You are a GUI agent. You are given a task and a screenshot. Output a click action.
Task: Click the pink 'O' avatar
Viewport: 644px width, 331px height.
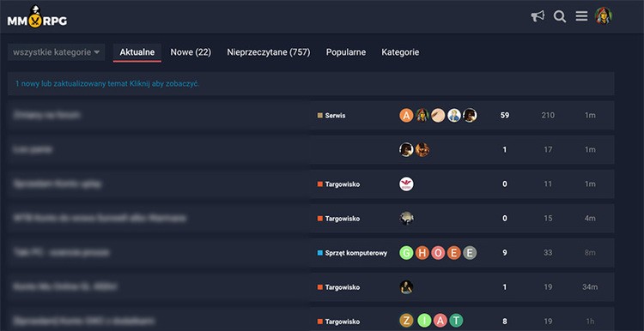438,253
